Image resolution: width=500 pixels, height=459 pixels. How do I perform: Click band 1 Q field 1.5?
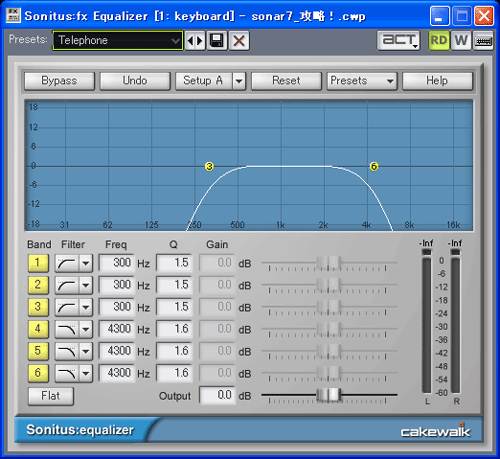(x=174, y=263)
